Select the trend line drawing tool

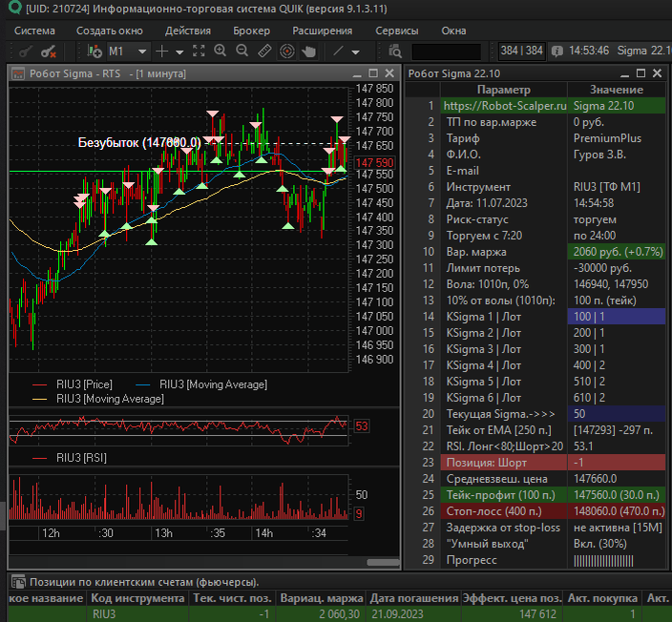click(x=338, y=51)
